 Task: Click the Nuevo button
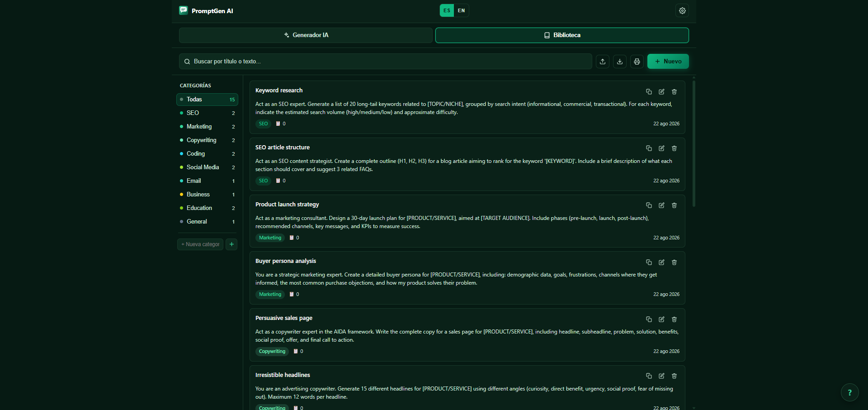[x=668, y=62]
